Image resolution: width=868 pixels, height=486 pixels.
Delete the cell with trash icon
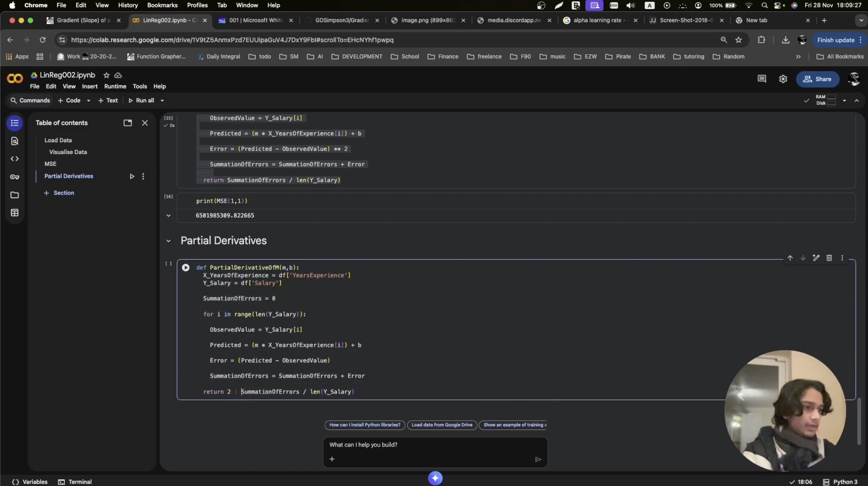pyautogui.click(x=829, y=258)
